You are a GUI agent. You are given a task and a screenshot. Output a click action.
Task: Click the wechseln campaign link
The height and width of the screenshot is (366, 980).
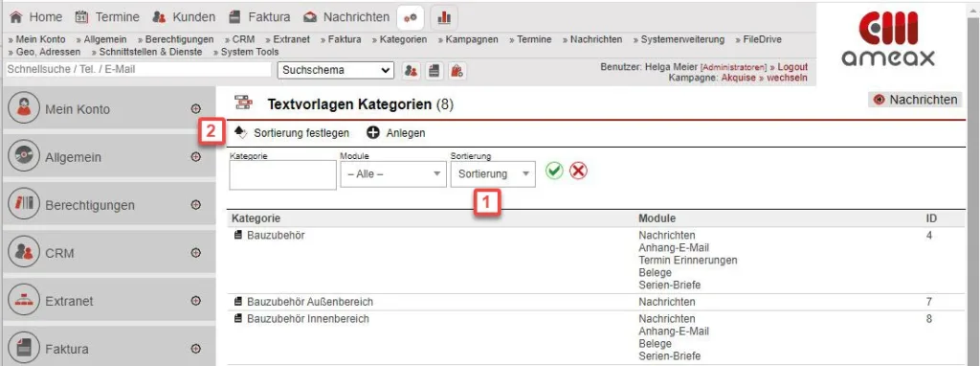pos(787,78)
